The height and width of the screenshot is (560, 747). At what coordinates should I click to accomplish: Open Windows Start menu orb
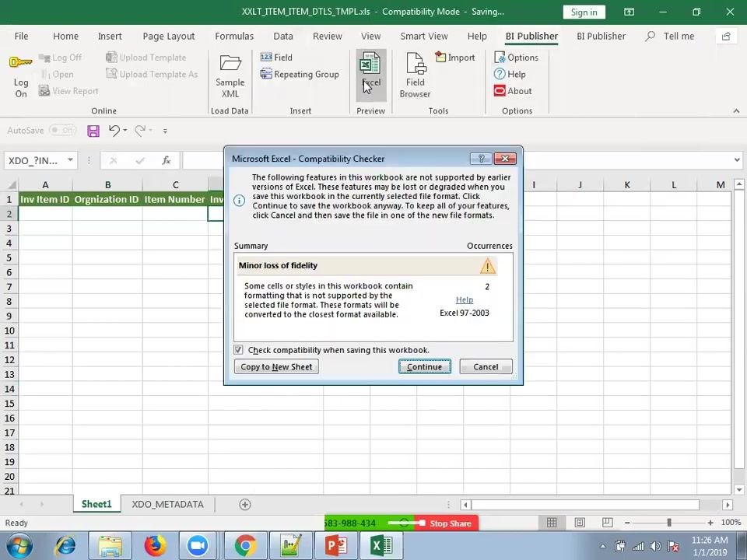pyautogui.click(x=19, y=546)
